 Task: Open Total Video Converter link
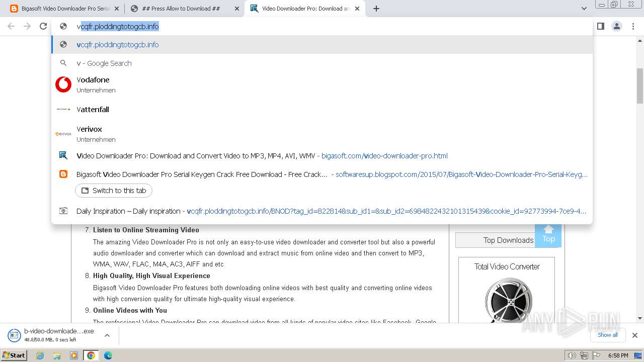(507, 266)
